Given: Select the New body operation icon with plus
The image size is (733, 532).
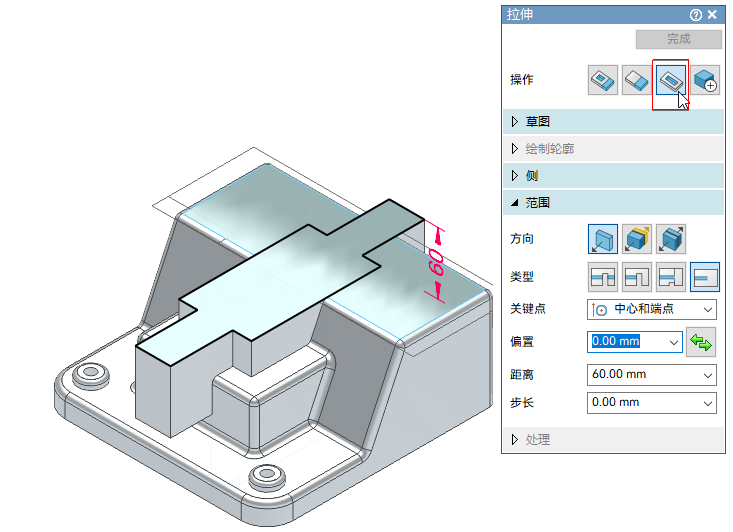Looking at the screenshot, I should click(x=705, y=80).
